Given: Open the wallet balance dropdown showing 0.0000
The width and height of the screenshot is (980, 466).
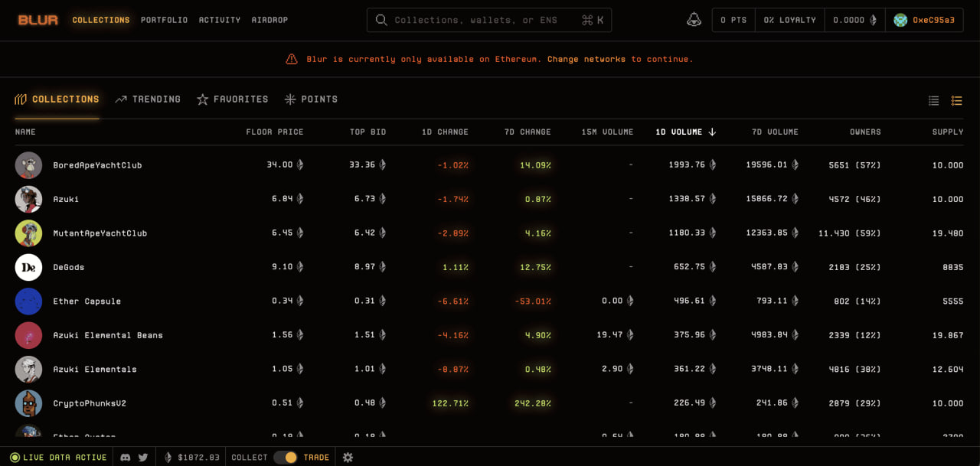Looking at the screenshot, I should point(854,20).
